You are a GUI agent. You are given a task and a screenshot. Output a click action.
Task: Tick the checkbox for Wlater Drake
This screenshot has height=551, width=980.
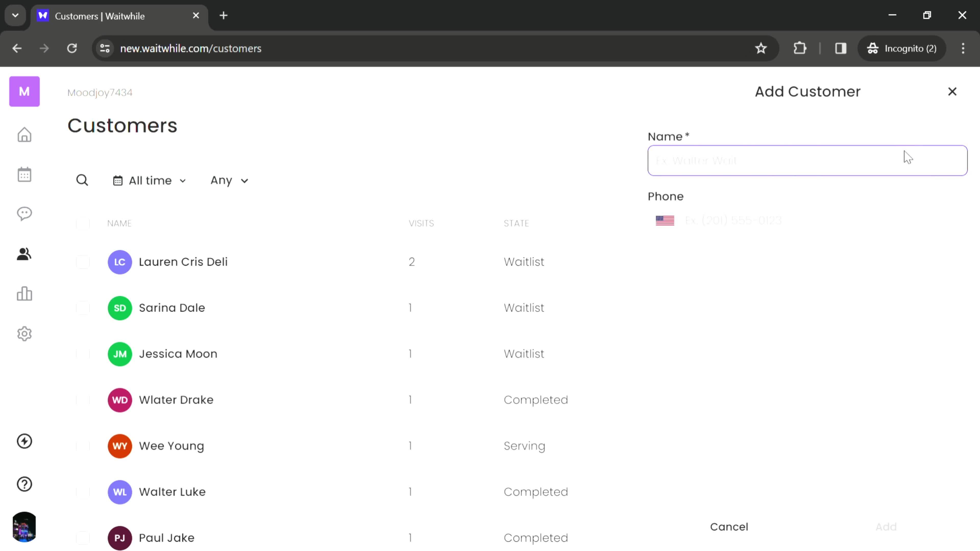tap(82, 400)
